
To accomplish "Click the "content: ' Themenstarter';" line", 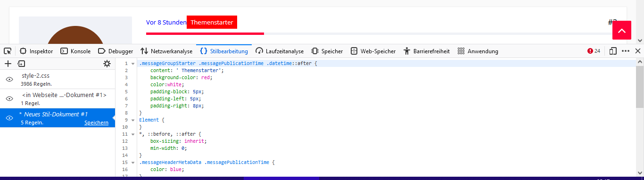I will [187, 70].
